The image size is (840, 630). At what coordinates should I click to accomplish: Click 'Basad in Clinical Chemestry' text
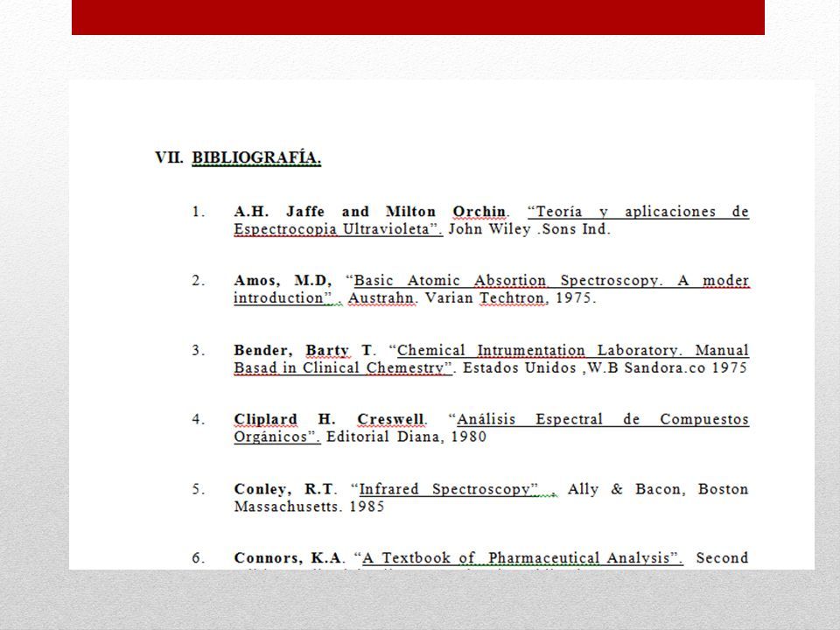(339, 367)
